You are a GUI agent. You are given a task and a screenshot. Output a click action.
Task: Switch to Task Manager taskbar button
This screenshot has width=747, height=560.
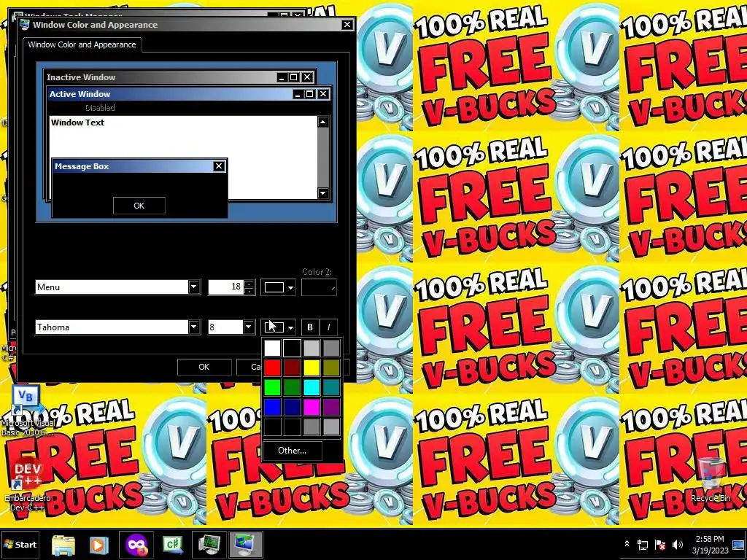tap(209, 544)
